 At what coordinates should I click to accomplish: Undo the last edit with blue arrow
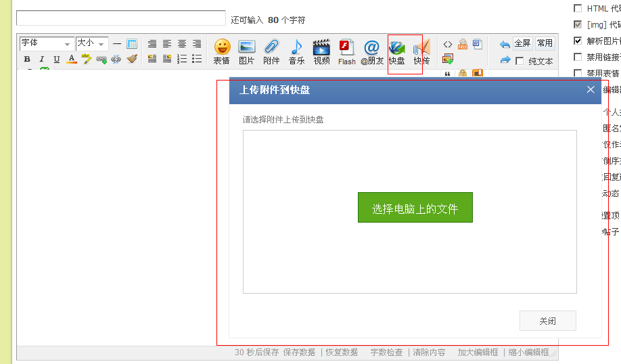(505, 45)
